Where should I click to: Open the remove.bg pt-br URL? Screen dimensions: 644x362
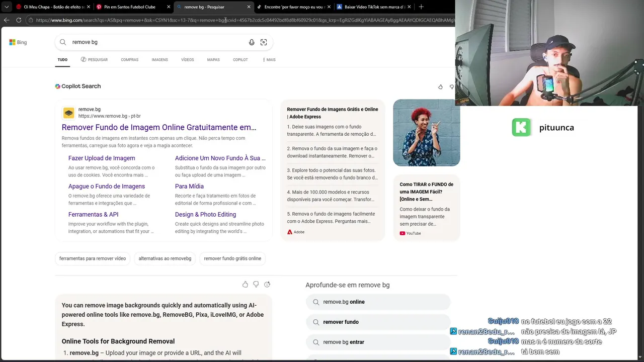(x=109, y=116)
